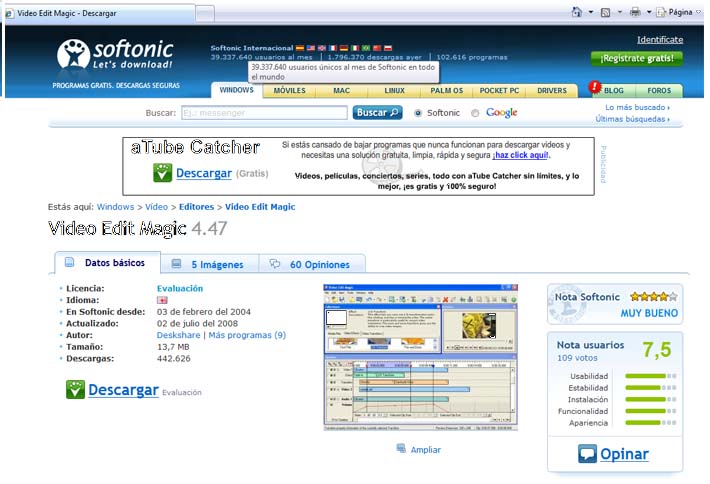The height and width of the screenshot is (484, 710).
Task: Open the Home icon dropdown arrow
Action: pos(590,12)
